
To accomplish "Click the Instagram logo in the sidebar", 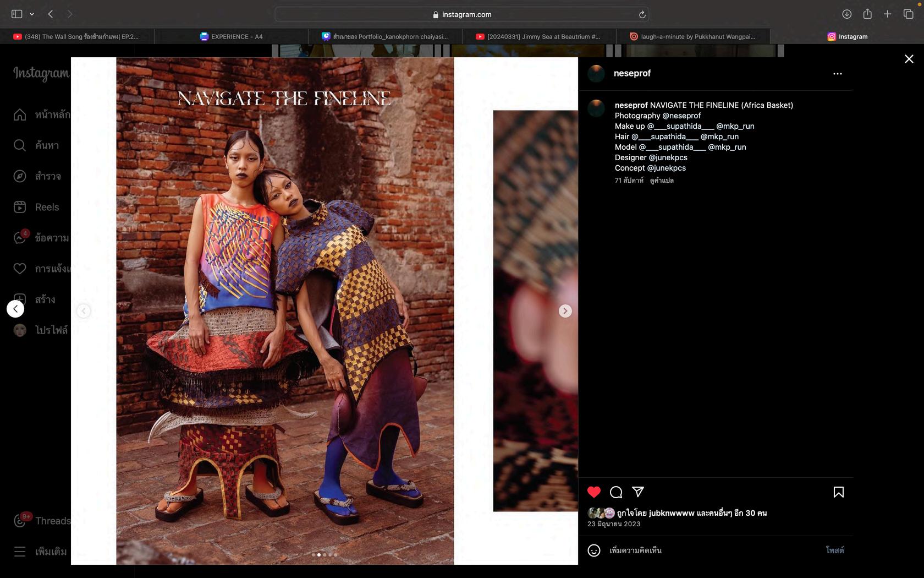I will [41, 73].
